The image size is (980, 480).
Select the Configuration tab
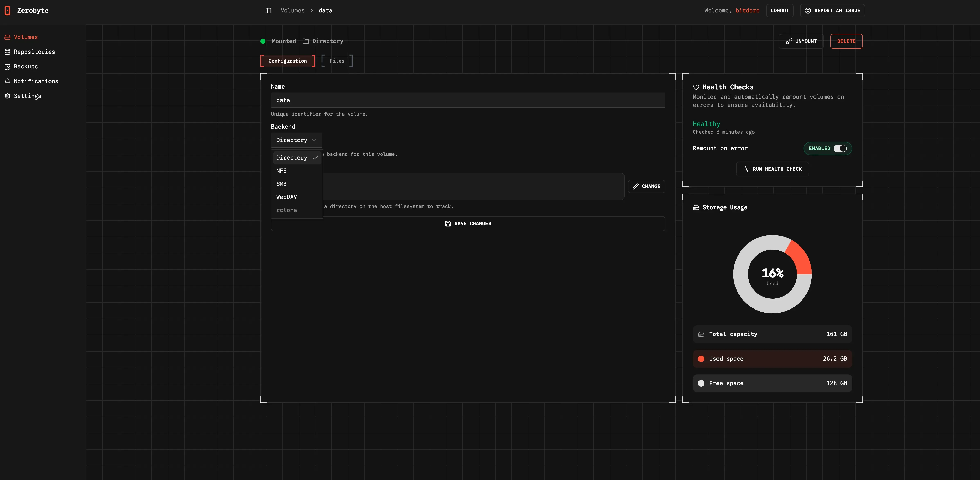point(288,61)
